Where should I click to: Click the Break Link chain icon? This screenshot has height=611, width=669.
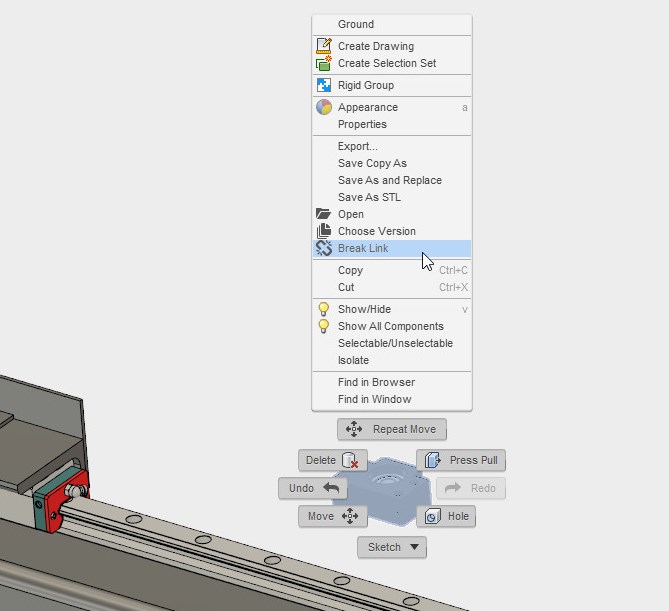point(324,248)
